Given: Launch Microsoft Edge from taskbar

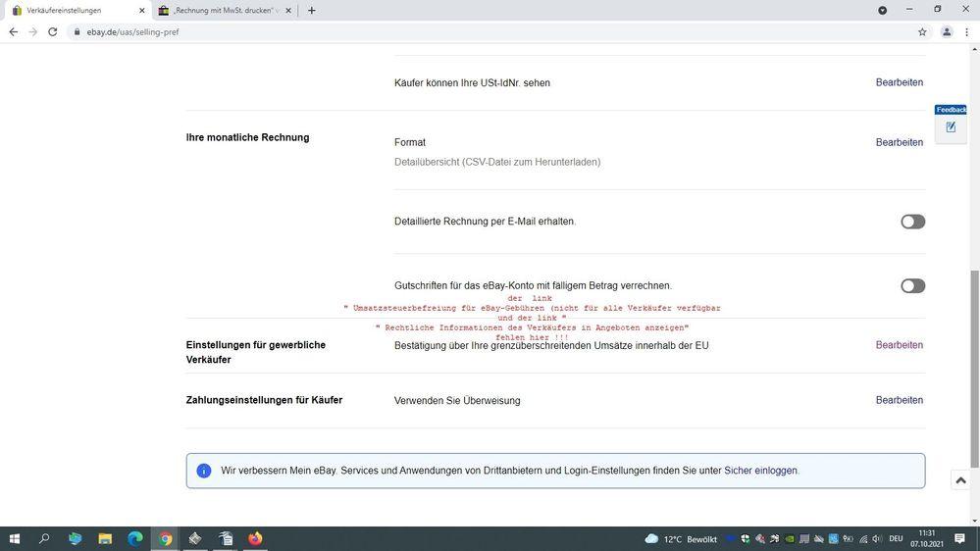Looking at the screenshot, I should coord(135,538).
